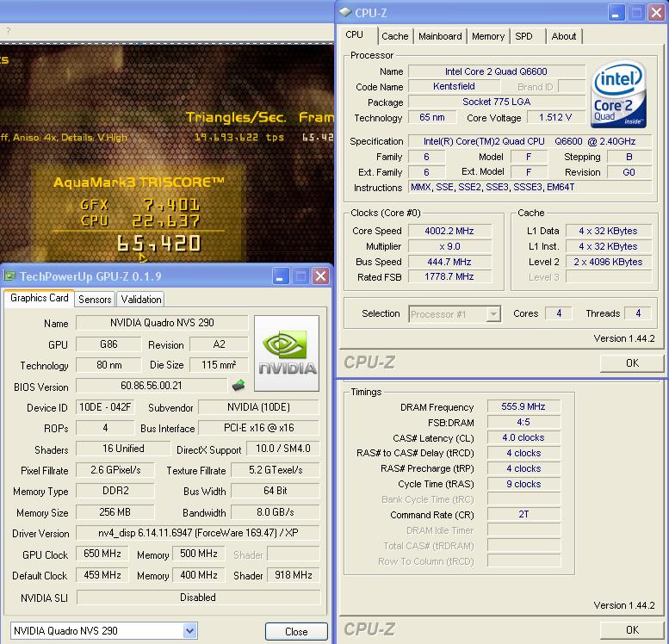
Task: Click the Core Speed value 4002.2 MHz
Action: (449, 231)
